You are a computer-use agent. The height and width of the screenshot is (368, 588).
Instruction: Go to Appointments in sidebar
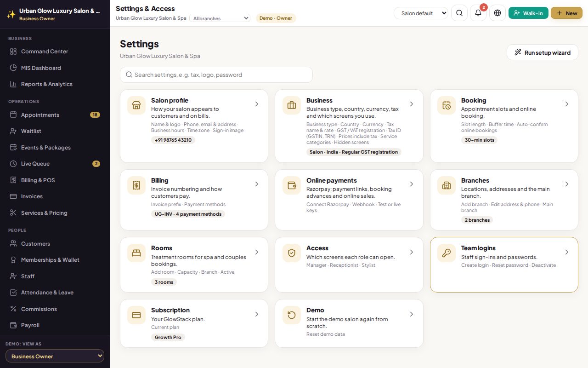coord(55,115)
